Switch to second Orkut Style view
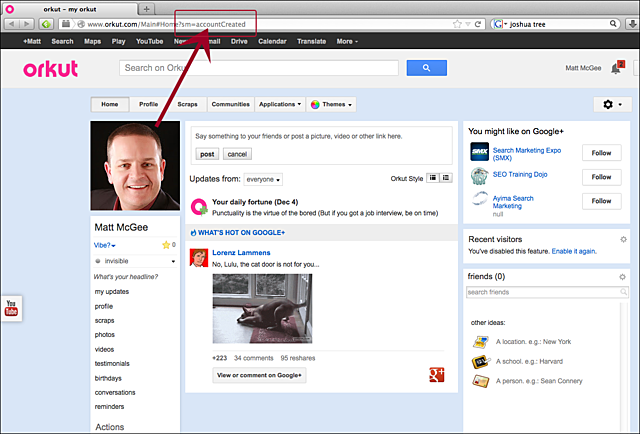The width and height of the screenshot is (640, 434). (446, 178)
